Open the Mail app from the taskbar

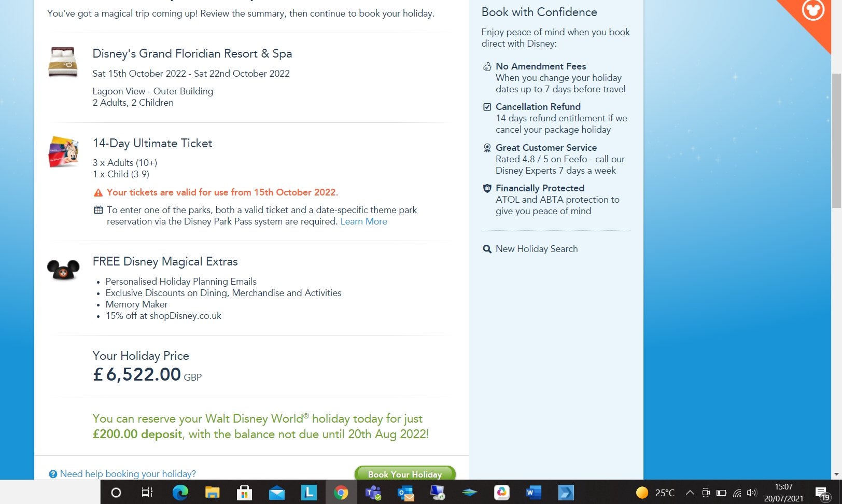tap(276, 493)
